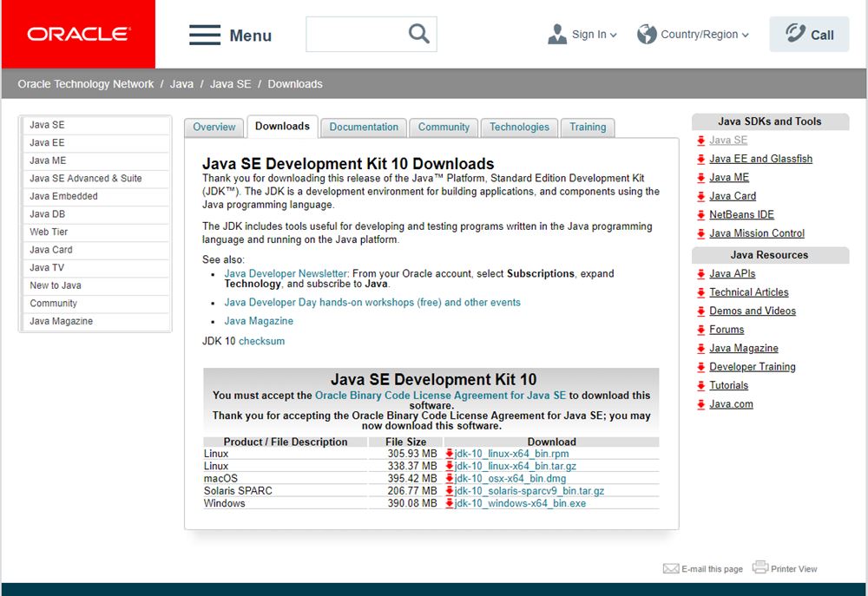Screen dimensions: 868x596
Task: Select Java Embedded in left sidebar
Action: click(x=95, y=196)
